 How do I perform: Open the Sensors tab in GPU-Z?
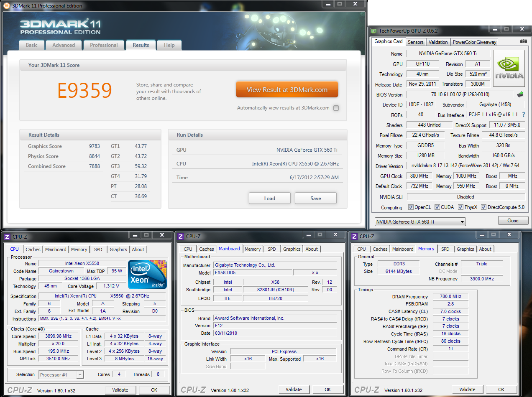416,42
